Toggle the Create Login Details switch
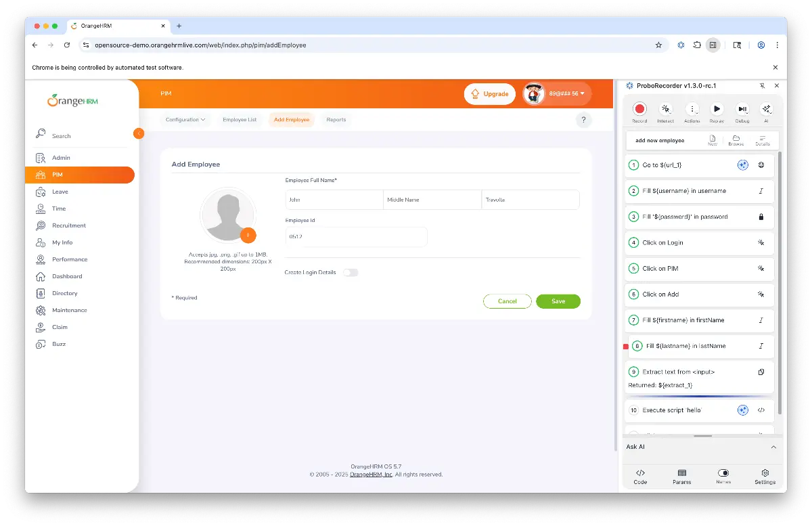 click(x=350, y=273)
